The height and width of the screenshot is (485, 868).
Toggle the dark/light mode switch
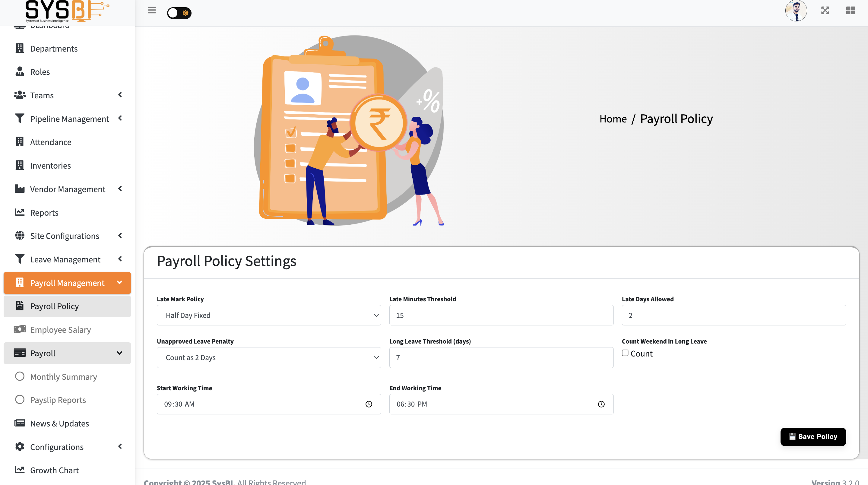179,13
